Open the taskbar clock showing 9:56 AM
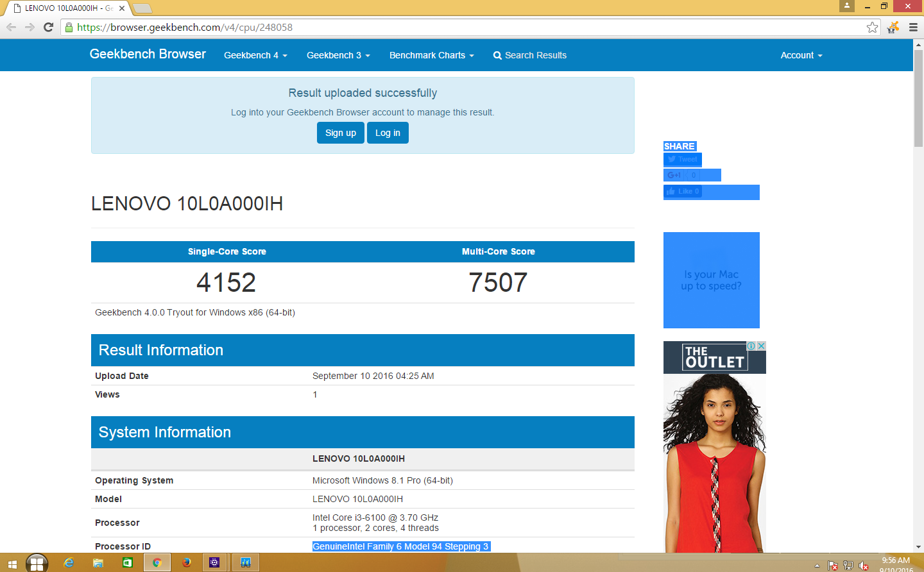The width and height of the screenshot is (924, 572). [x=896, y=564]
